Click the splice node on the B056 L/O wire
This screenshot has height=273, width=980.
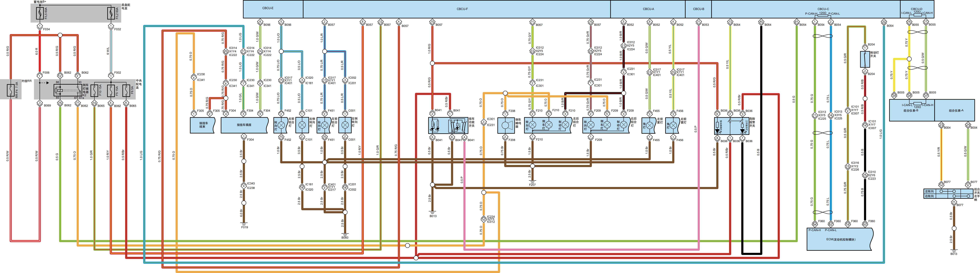click(281, 51)
